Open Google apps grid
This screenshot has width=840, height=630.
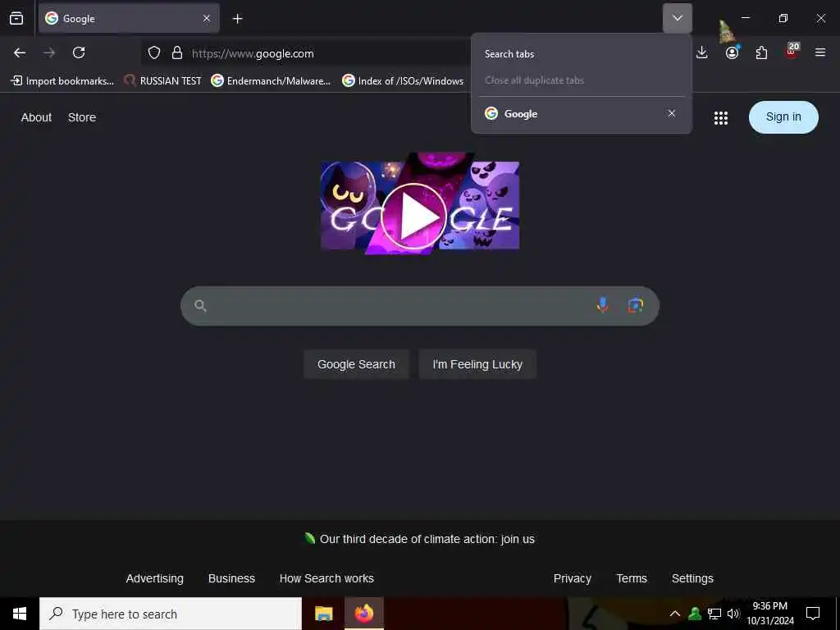click(720, 118)
